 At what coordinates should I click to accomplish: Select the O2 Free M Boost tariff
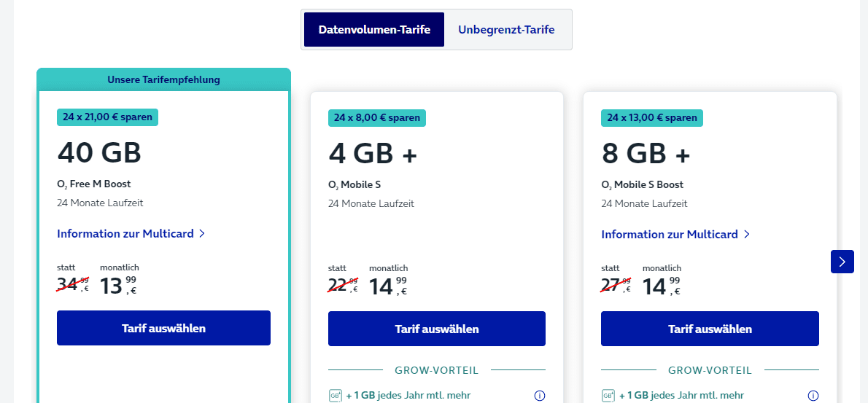click(x=164, y=328)
